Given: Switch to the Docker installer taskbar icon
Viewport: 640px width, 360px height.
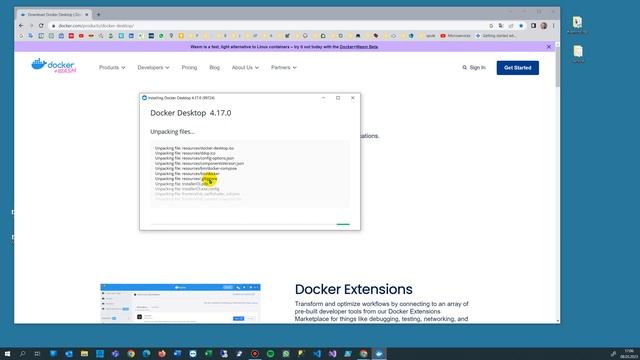Looking at the screenshot, I should click(379, 354).
